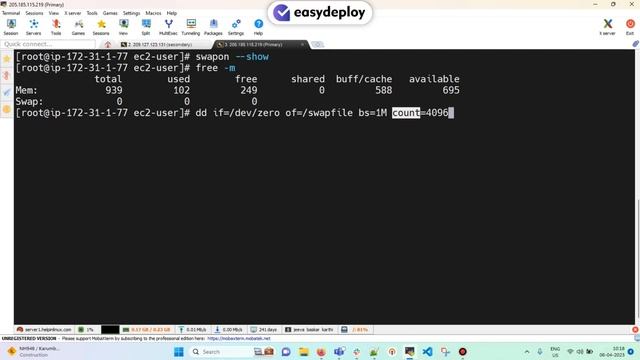Open the Tools menu in the menu bar

(92, 13)
